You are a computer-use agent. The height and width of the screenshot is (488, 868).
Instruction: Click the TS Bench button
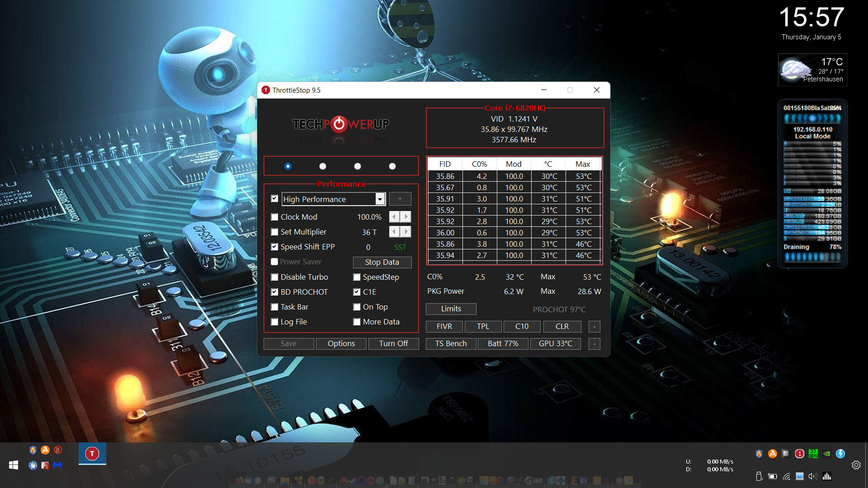point(451,344)
